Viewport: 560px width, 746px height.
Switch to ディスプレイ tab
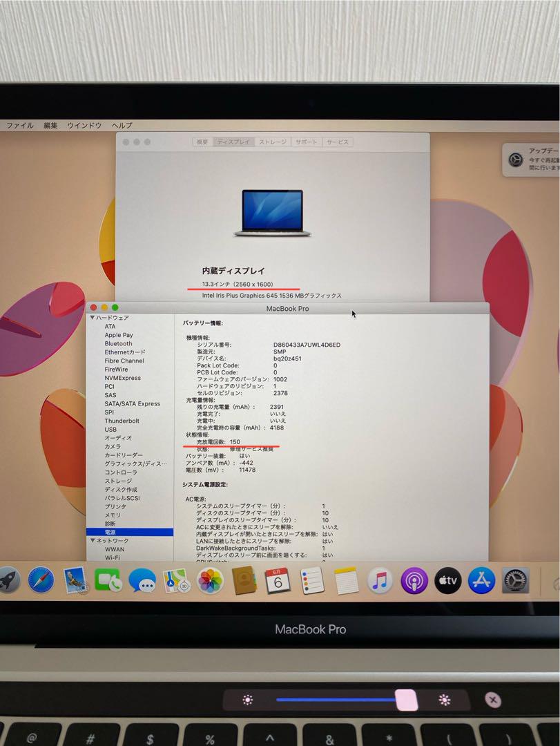[233, 142]
